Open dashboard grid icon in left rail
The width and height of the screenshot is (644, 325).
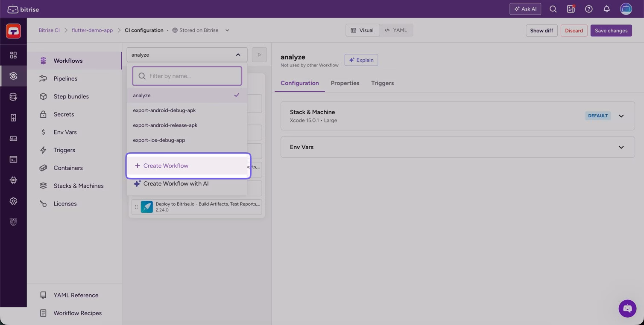(x=13, y=55)
